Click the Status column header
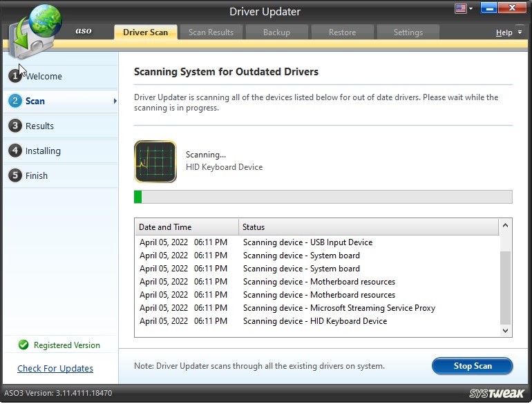Screen dimensions: 532x404 [369, 227]
